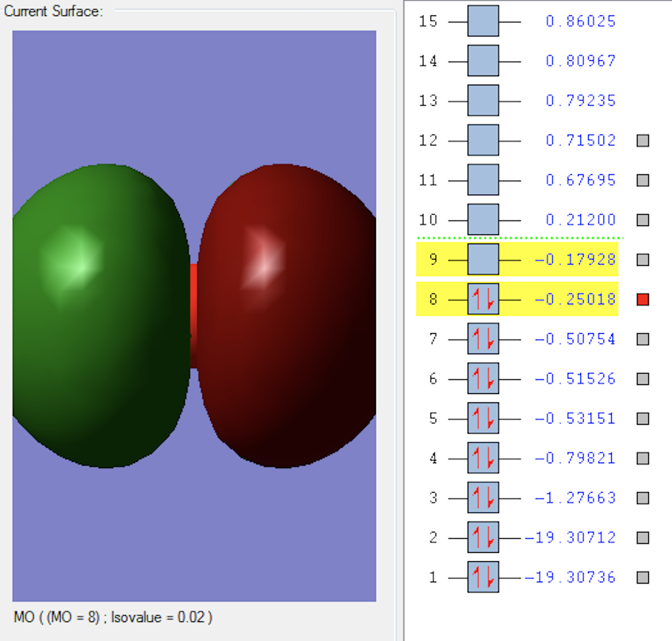Viewport: 672px width, 641px height.
Task: Click the energy value -0.53151
Action: (575, 418)
